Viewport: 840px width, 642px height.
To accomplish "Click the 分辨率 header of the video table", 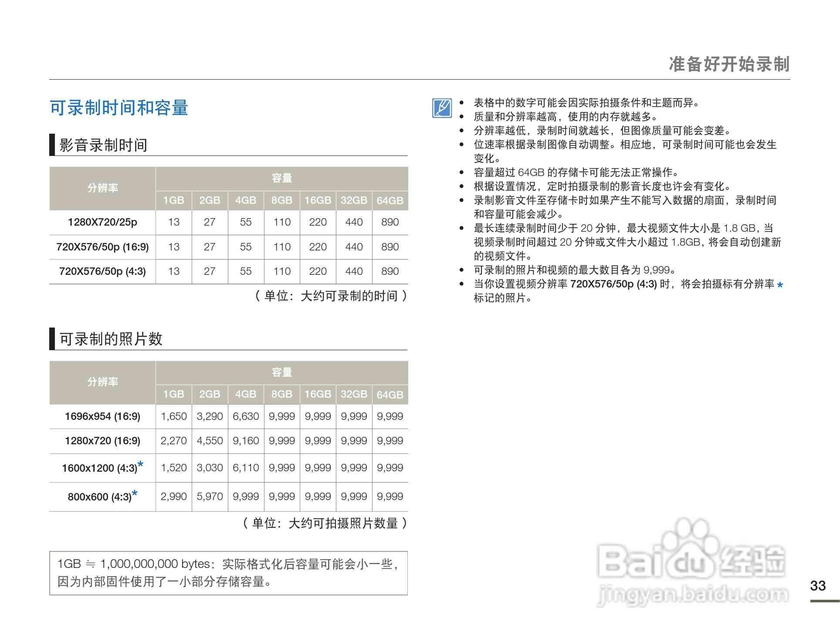I will 102,188.
